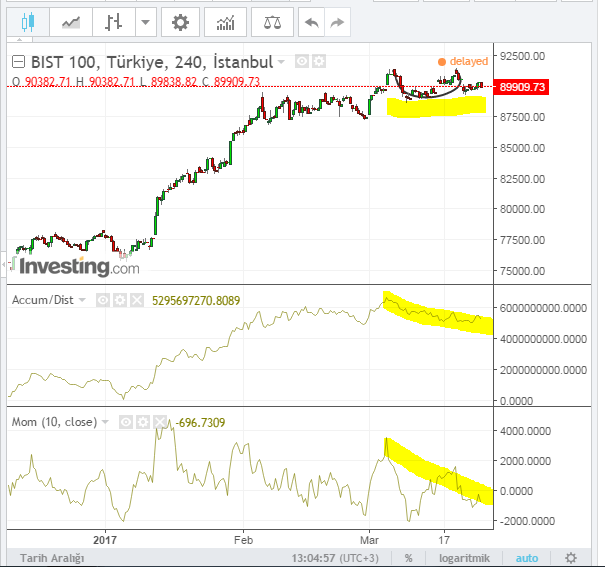
Task: Open Accum/Dist indicator settings gear
Action: pos(120,300)
